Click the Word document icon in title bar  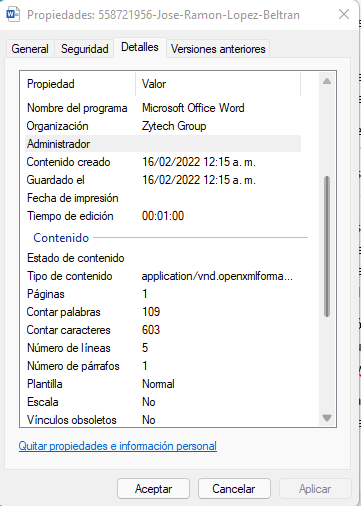13,15
